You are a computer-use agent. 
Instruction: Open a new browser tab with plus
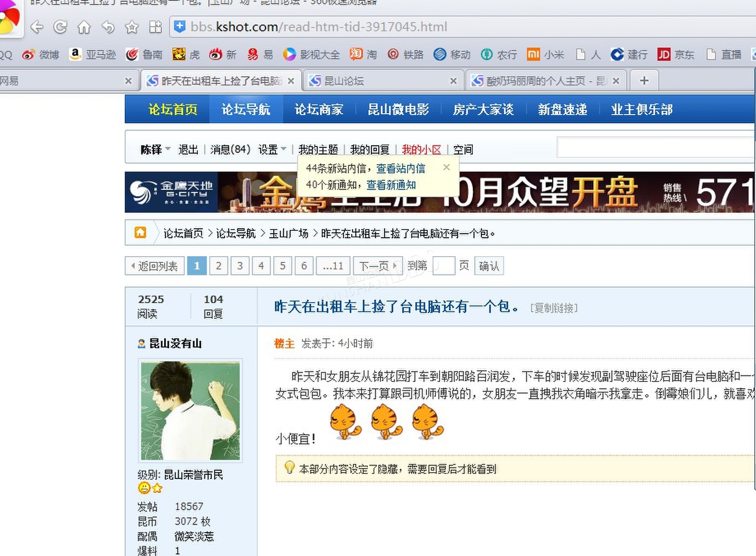(644, 80)
